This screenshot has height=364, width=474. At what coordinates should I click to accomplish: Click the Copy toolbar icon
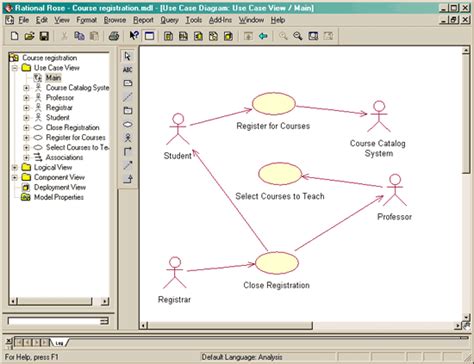click(x=79, y=36)
